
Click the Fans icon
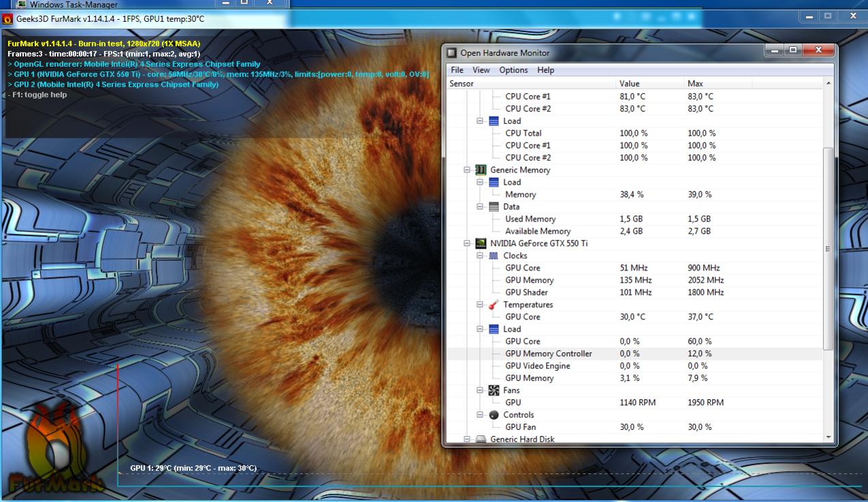pos(494,391)
